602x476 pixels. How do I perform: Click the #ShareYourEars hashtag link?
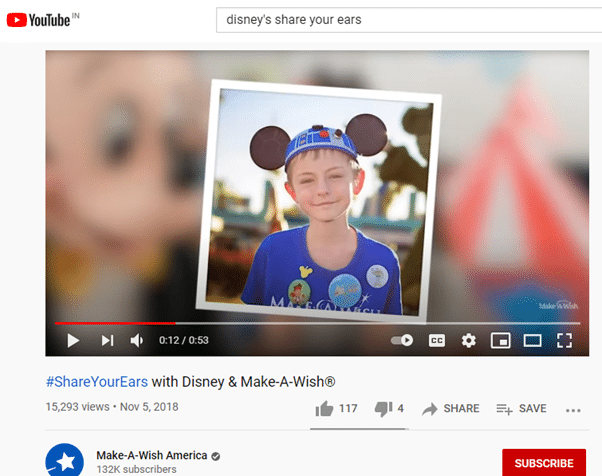click(x=97, y=382)
